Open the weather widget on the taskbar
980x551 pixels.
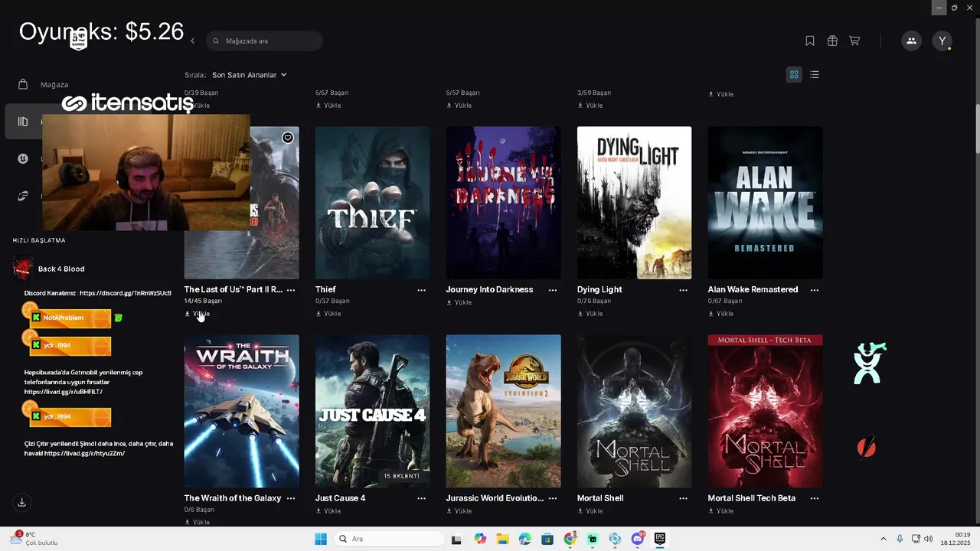34,539
